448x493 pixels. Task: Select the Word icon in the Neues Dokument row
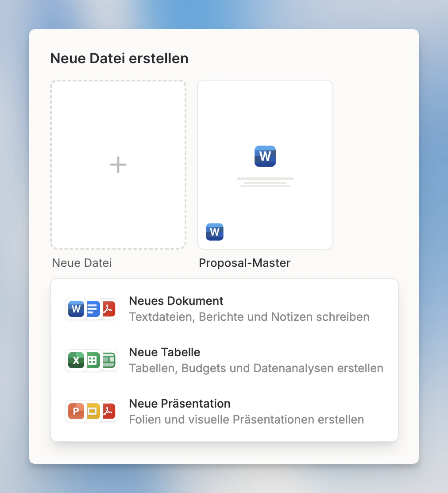(x=76, y=309)
